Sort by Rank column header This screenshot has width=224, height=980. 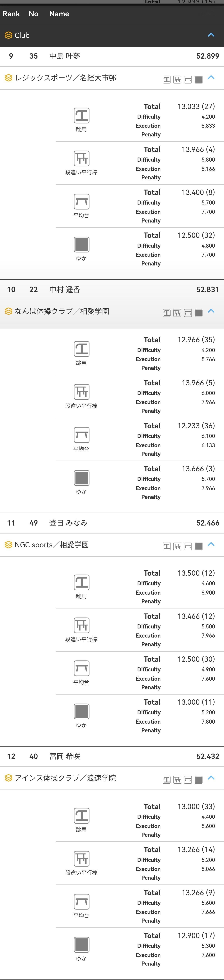(11, 14)
